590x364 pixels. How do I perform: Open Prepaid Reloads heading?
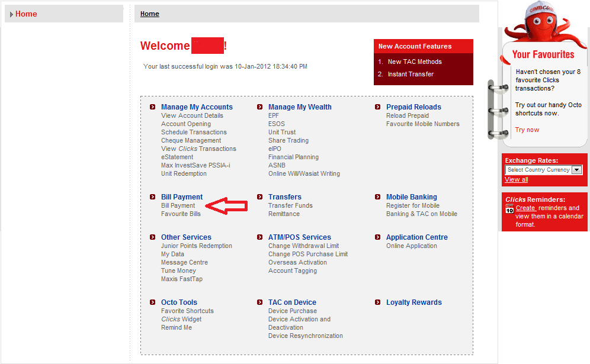413,107
